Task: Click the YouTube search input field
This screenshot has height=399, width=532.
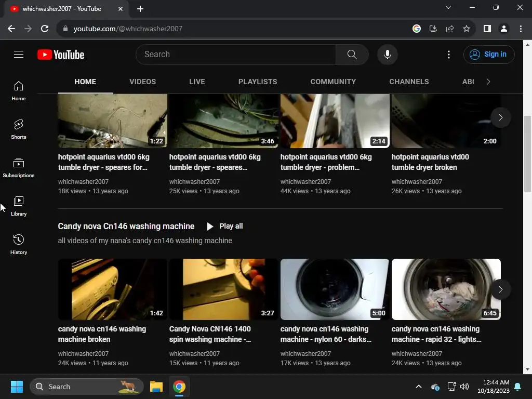Action: tap(236, 54)
